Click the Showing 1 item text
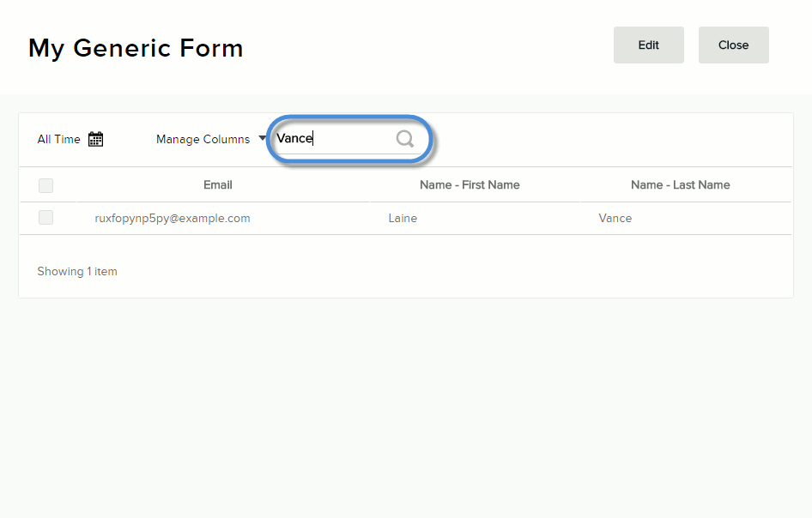Screen dimensions: 812x518 (x=77, y=272)
